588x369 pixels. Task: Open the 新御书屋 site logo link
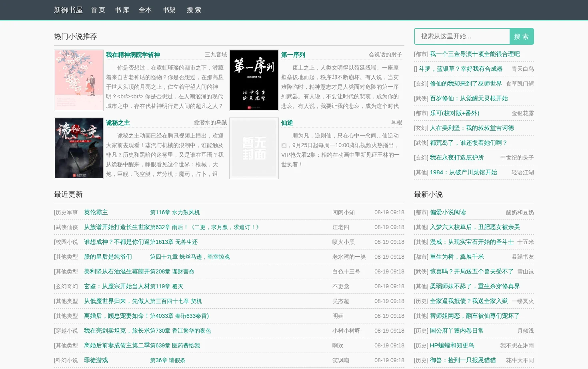click(x=68, y=10)
